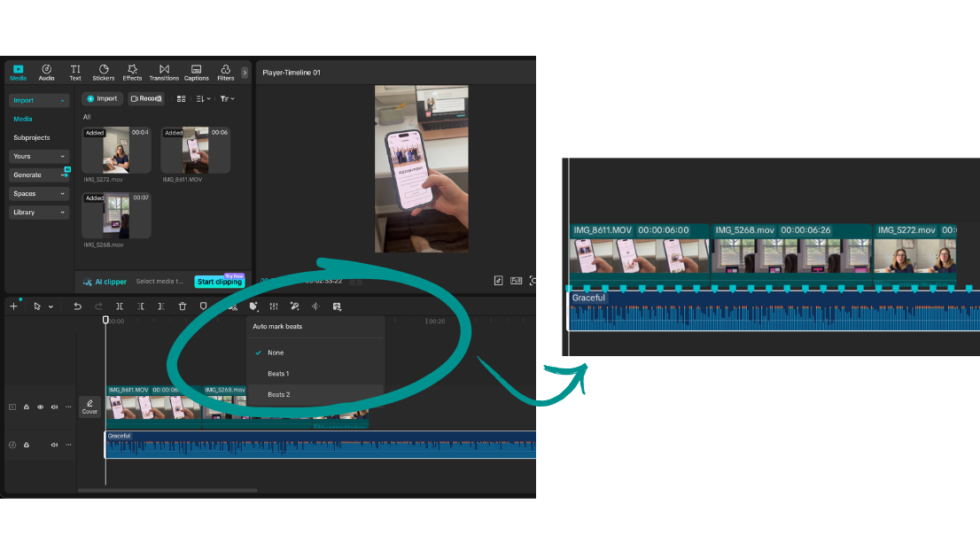Select Subprojects in the sidebar
The image size is (980, 558).
click(31, 137)
